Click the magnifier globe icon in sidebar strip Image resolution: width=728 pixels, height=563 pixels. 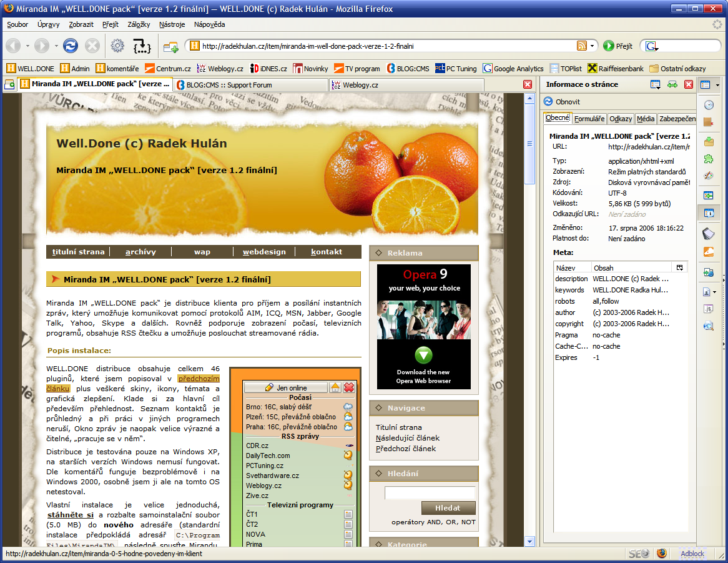[x=709, y=326]
